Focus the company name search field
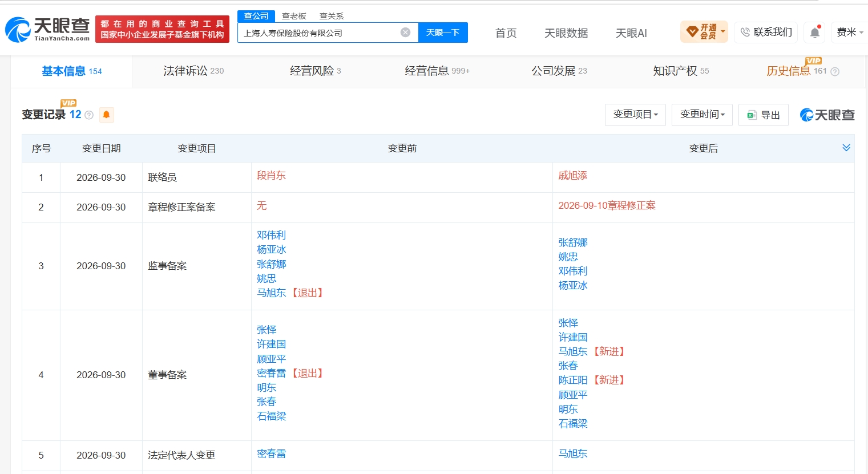 [x=320, y=33]
